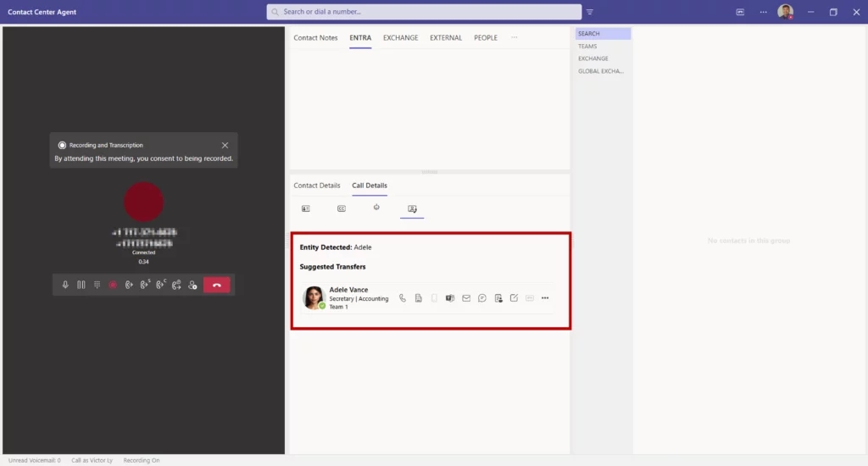Image resolution: width=868 pixels, height=466 pixels.
Task: Send email to Adele Vance
Action: click(466, 298)
